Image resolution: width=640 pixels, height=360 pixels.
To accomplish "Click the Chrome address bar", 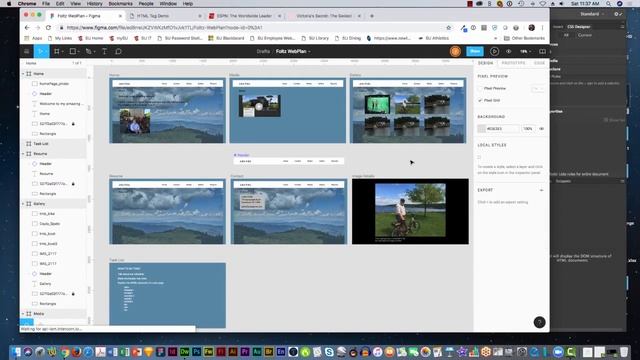I will 253,28.
